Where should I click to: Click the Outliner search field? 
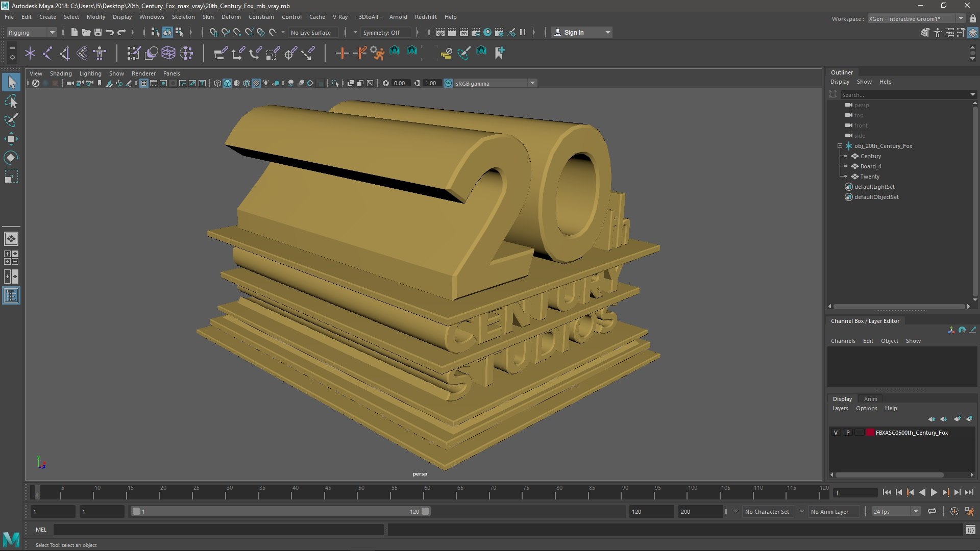click(904, 94)
